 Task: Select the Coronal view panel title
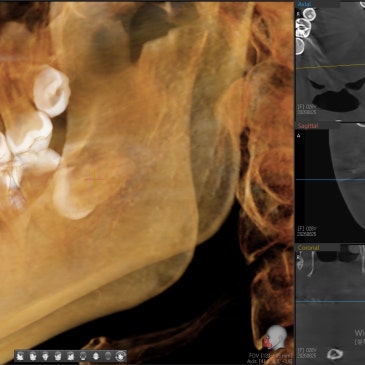point(308,248)
